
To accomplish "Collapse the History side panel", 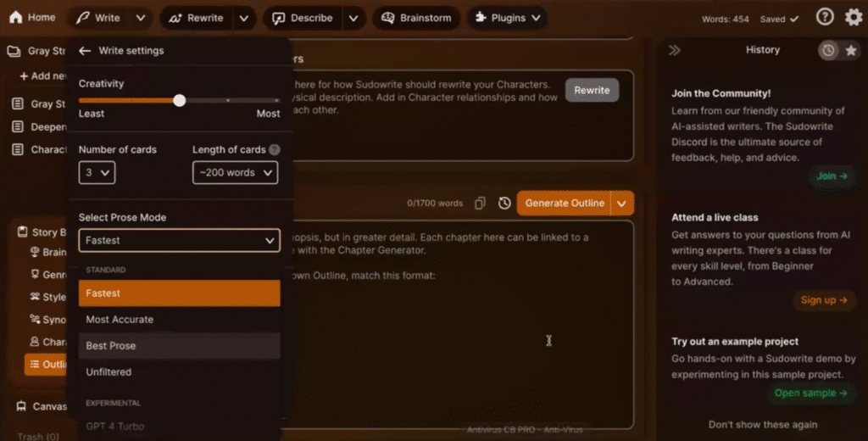I will click(x=674, y=50).
